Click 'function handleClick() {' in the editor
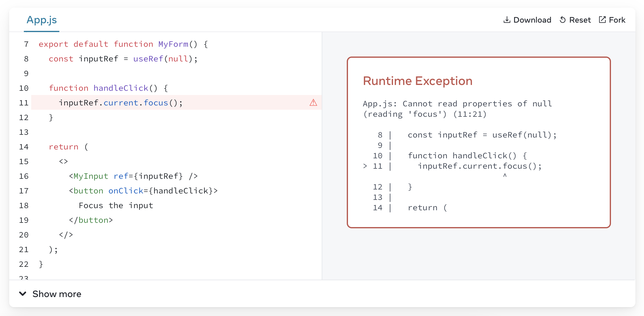This screenshot has height=316, width=644. click(109, 88)
